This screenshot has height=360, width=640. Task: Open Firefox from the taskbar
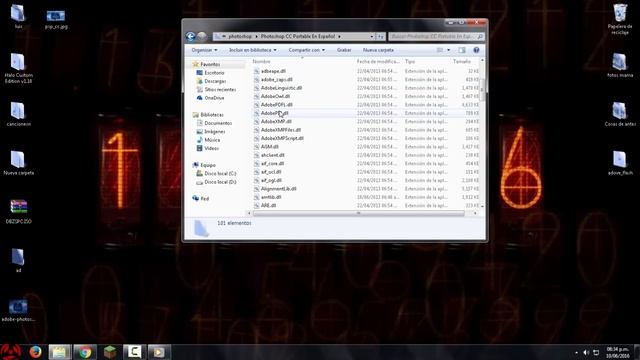click(x=35, y=351)
